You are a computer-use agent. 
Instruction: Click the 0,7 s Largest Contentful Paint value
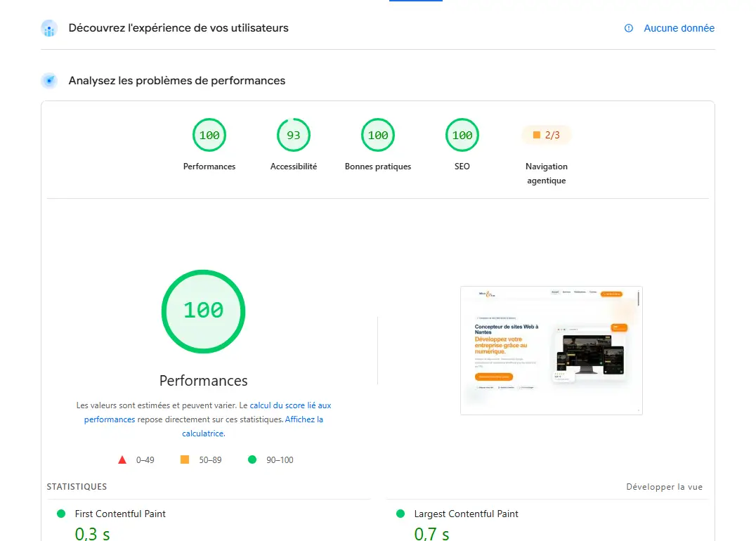(431, 534)
